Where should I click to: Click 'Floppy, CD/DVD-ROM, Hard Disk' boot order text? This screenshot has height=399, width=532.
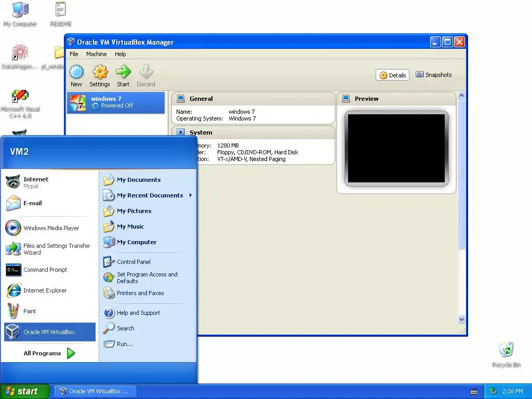(258, 152)
